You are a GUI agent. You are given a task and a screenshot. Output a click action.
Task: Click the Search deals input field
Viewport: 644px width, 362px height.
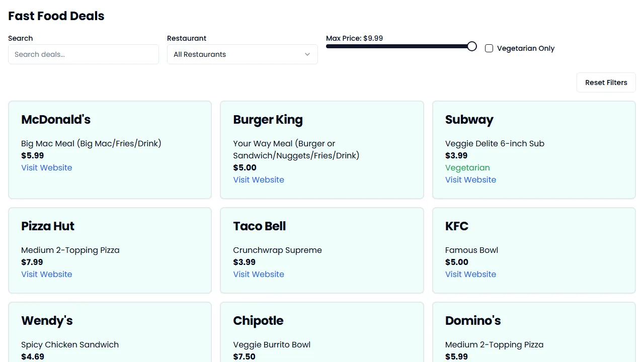[84, 54]
